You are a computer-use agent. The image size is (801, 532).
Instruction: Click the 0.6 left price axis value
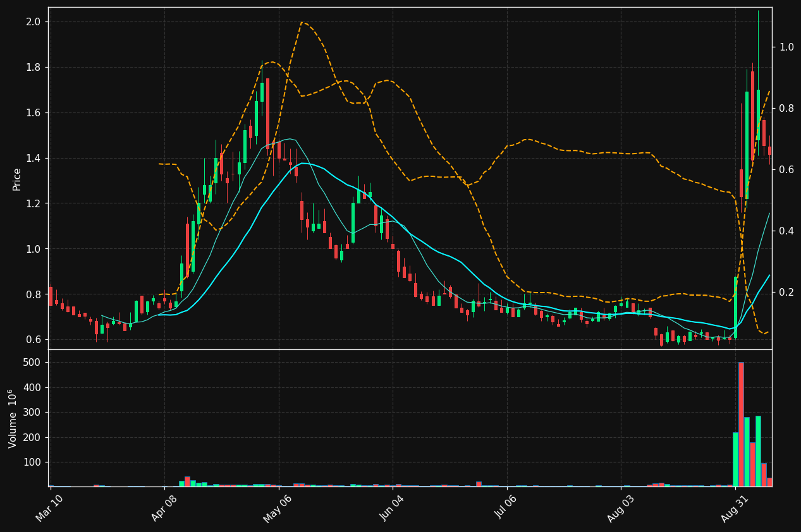pyautogui.click(x=34, y=340)
